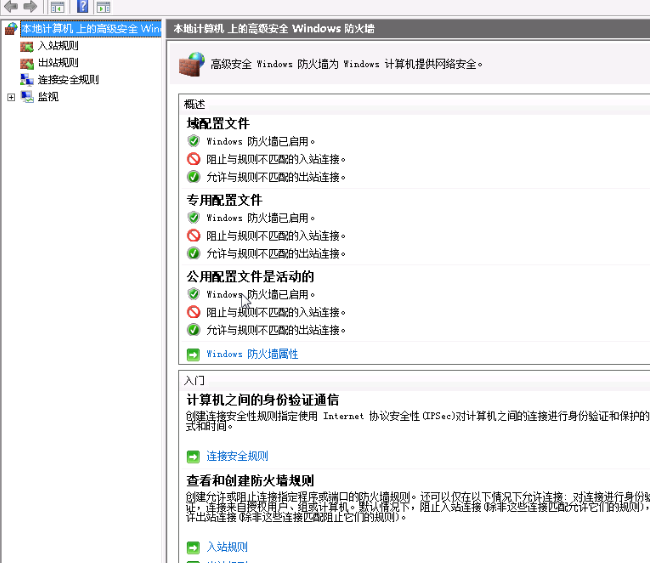Click the firewall root node icon in tree
This screenshot has height=563, width=650.
pyautogui.click(x=11, y=29)
